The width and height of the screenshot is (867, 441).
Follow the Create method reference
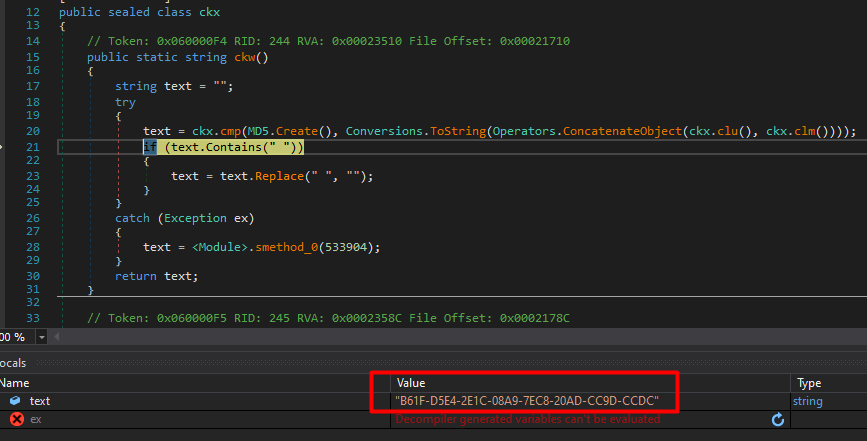(297, 131)
